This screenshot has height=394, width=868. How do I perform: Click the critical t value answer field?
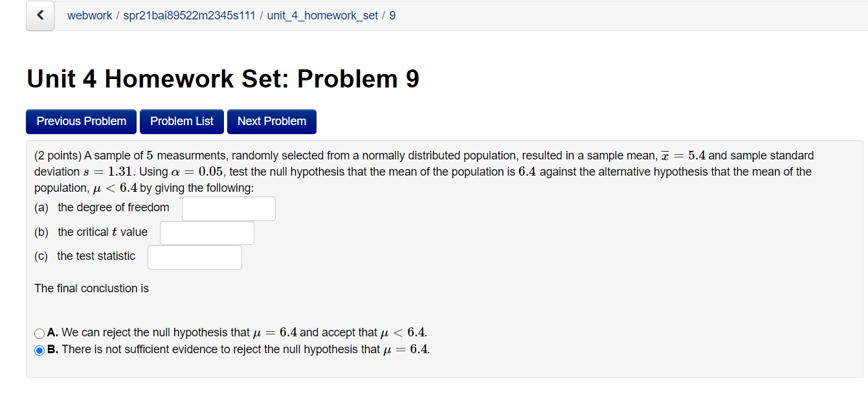[206, 233]
